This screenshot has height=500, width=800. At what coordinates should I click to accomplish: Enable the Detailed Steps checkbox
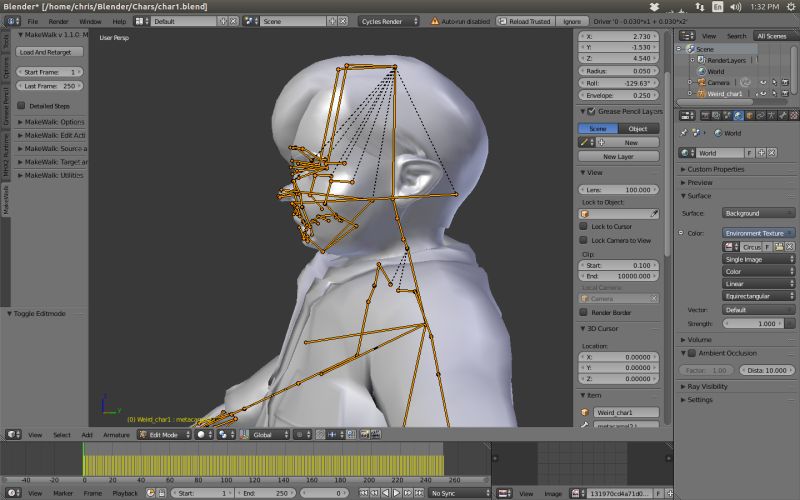21,106
